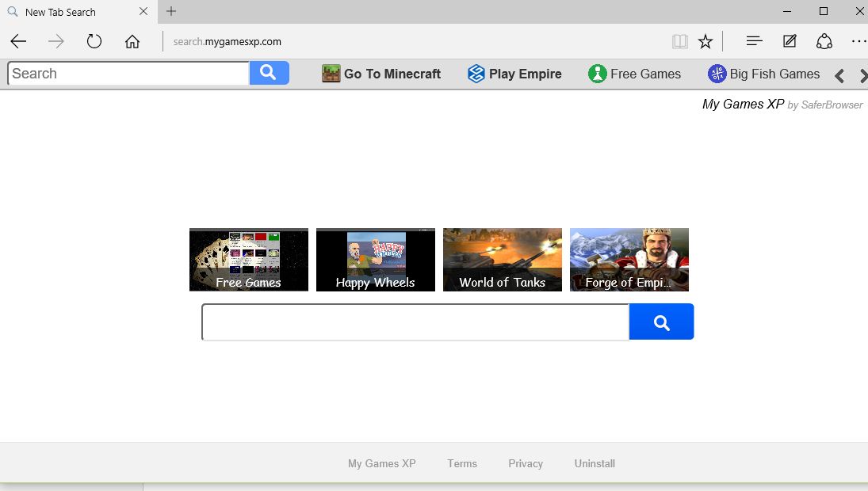
Task: Open a new tab
Action: [171, 11]
